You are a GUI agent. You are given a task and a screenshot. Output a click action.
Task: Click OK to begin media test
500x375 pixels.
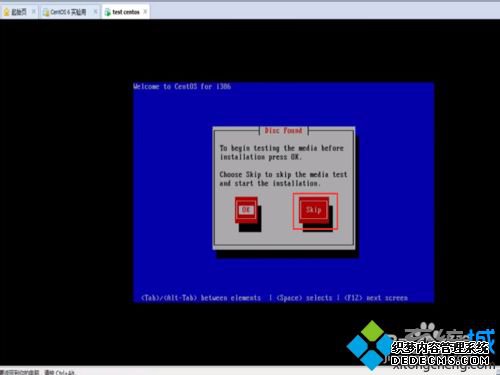[x=246, y=210]
